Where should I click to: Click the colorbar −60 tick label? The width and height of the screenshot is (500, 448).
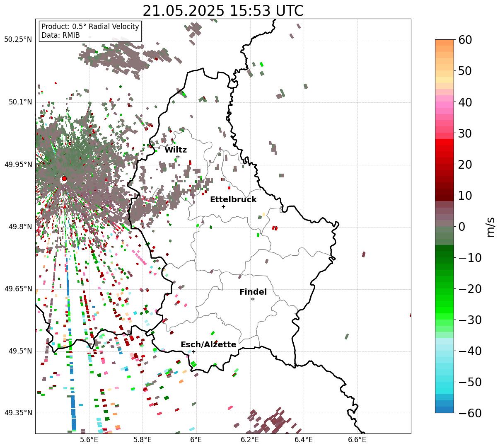(470, 413)
